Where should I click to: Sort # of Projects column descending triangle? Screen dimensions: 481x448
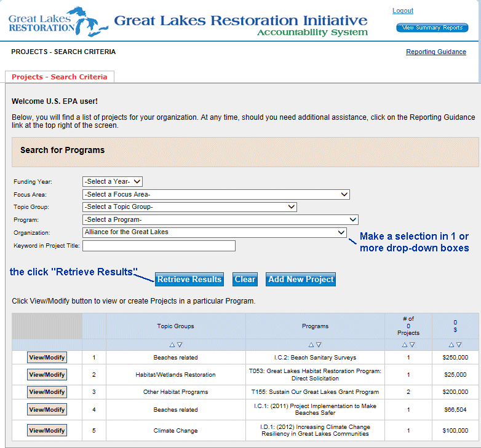(x=412, y=345)
